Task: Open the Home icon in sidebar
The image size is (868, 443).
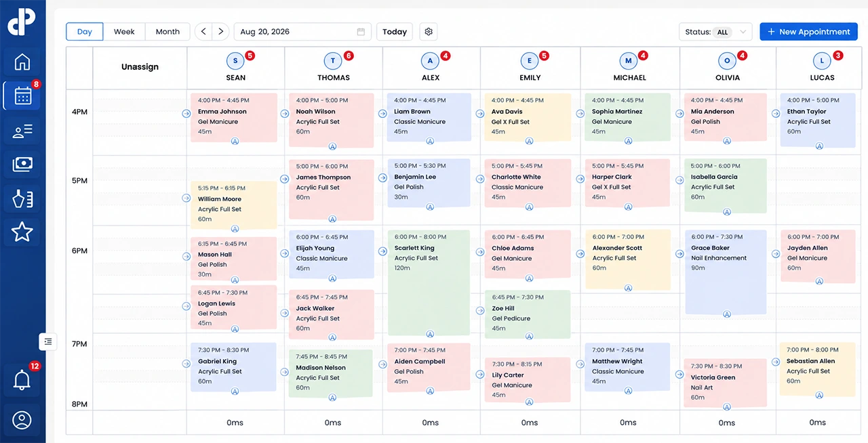Action: point(22,62)
